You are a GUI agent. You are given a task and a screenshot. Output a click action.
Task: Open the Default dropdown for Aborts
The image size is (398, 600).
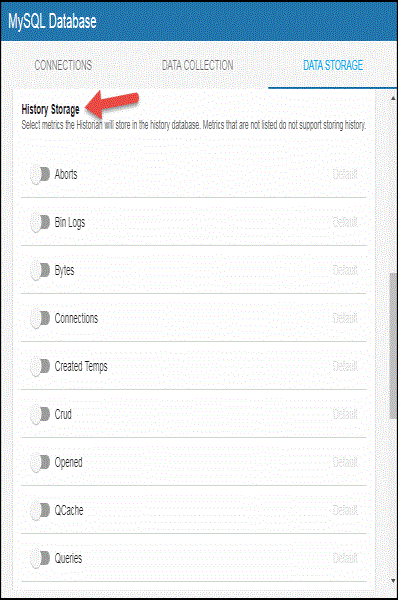coord(345,174)
